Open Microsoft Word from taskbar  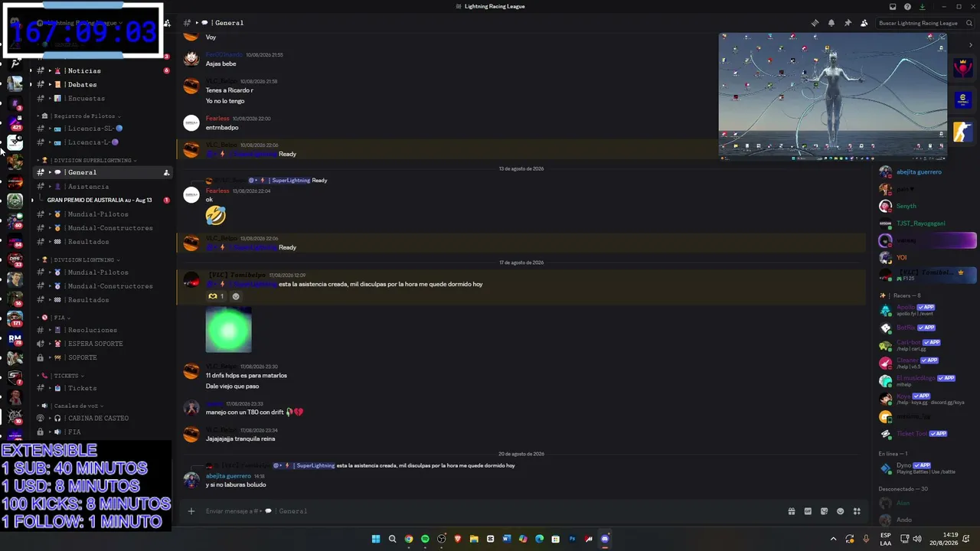[507, 539]
